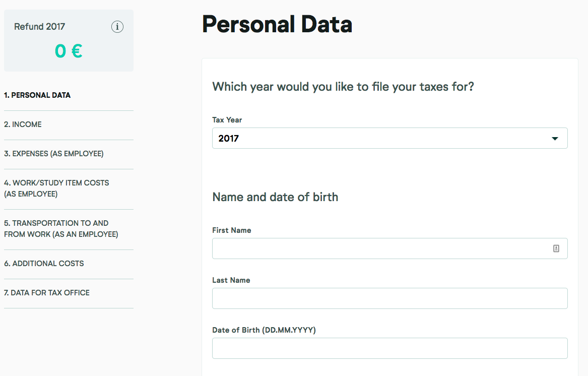Open Data for Tax Office step
The image size is (588, 376).
[x=47, y=293]
